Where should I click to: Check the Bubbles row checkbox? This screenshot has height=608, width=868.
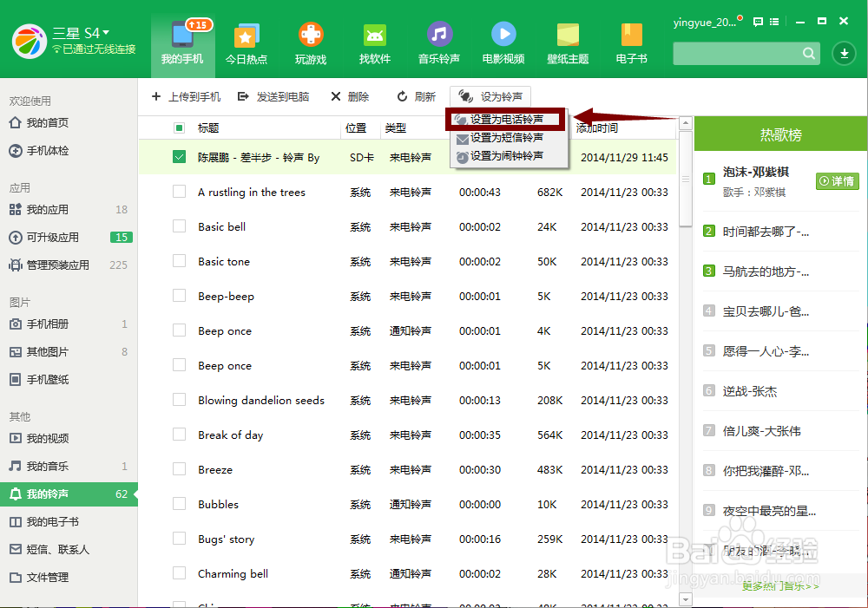[179, 503]
